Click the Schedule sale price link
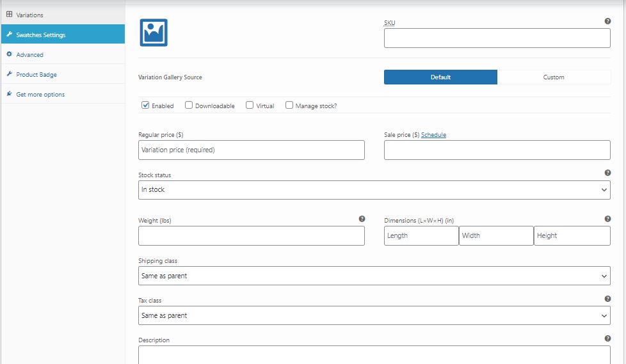Image resolution: width=626 pixels, height=364 pixels. pos(433,135)
